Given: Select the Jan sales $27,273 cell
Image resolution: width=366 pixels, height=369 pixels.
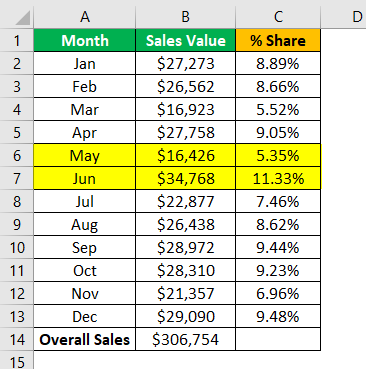Looking at the screenshot, I should [185, 63].
